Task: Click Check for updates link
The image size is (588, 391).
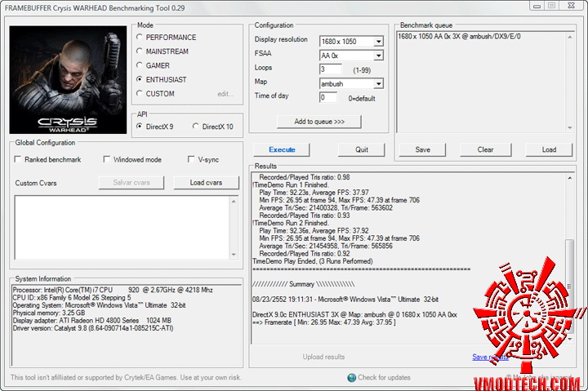Action: pos(384,377)
